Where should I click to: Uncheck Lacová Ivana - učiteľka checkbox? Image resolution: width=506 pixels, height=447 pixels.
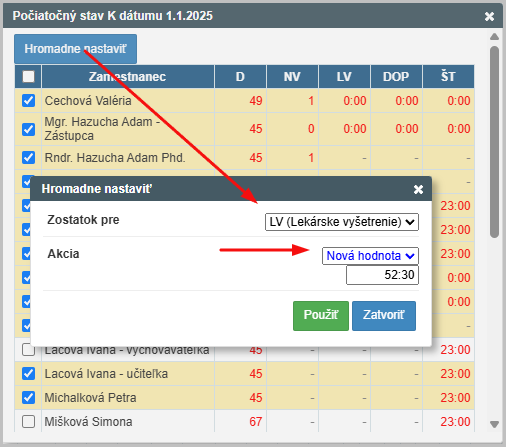pyautogui.click(x=28, y=373)
